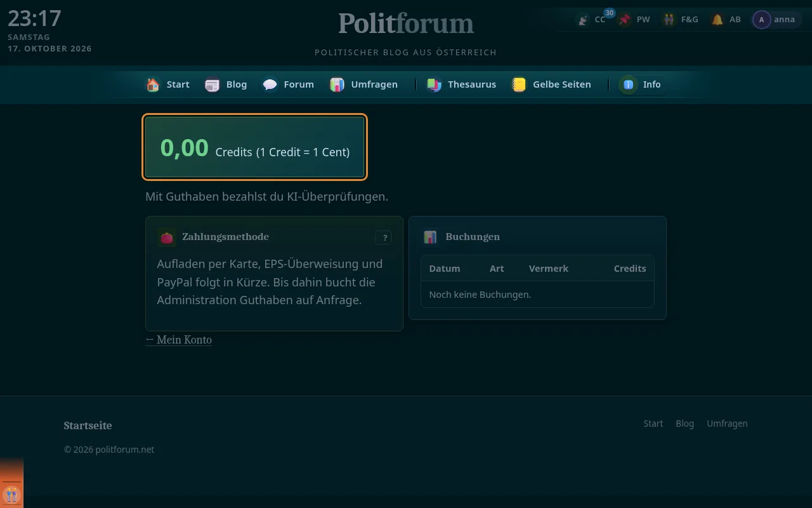Go to Umfragen from the footer
The height and width of the screenshot is (508, 812).
pyautogui.click(x=727, y=424)
